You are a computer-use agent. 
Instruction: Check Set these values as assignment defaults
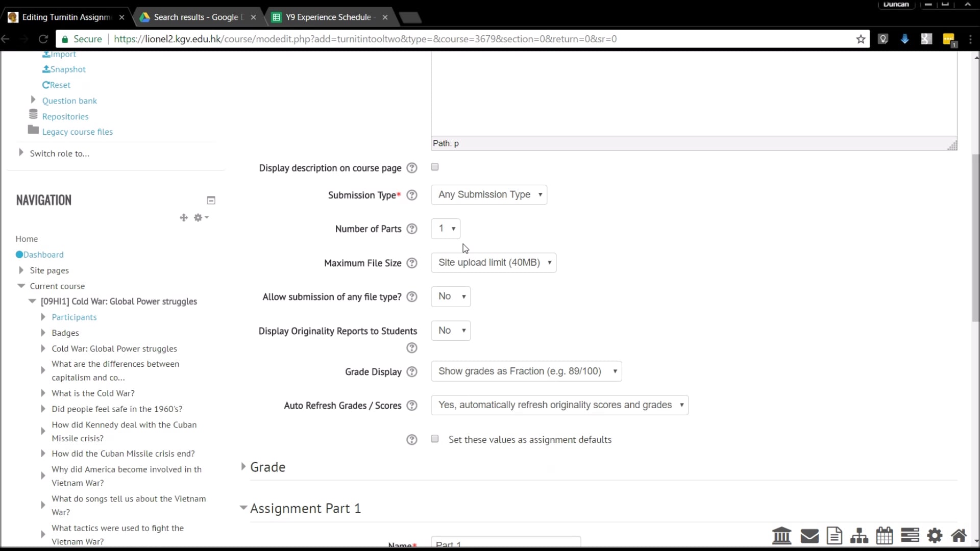[x=434, y=439]
